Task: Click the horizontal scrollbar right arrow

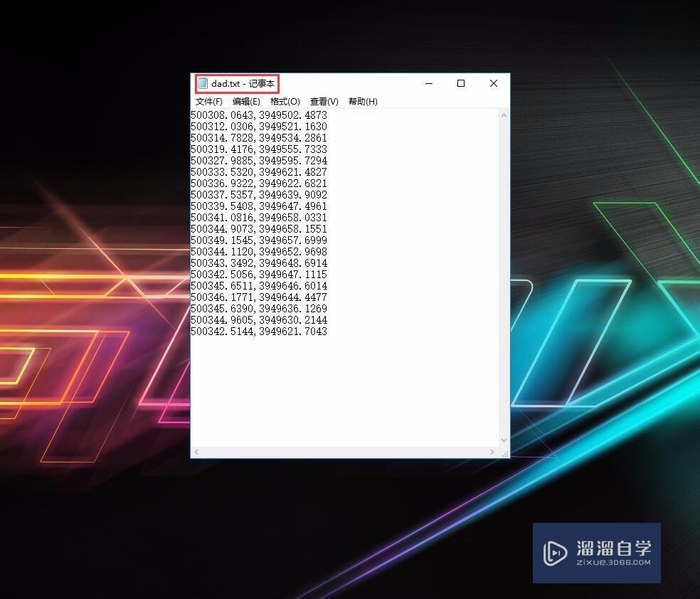Action: (x=492, y=452)
